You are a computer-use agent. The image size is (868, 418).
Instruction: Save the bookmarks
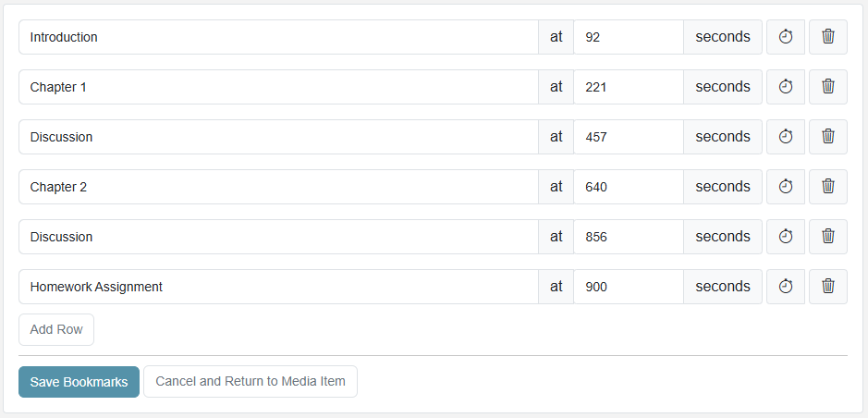point(79,382)
